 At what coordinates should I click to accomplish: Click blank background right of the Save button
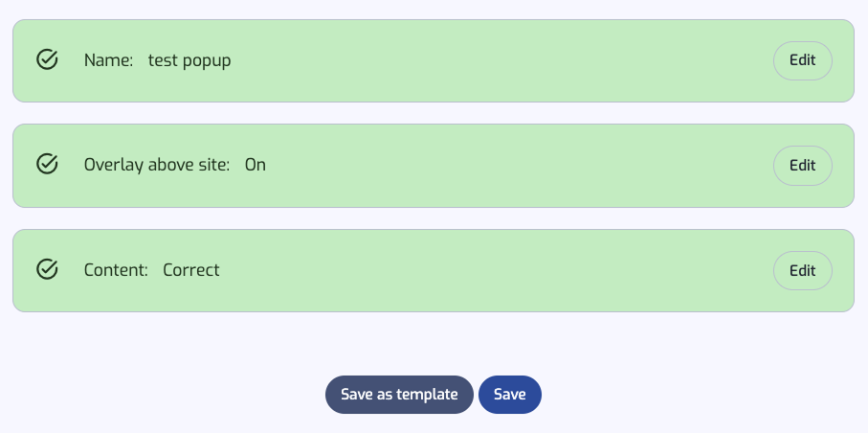point(692,395)
